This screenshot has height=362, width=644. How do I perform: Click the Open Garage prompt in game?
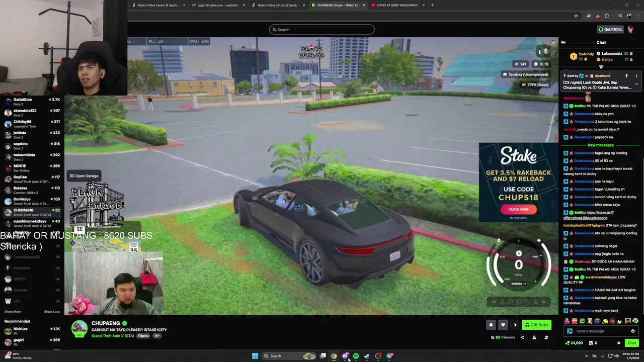point(84,176)
